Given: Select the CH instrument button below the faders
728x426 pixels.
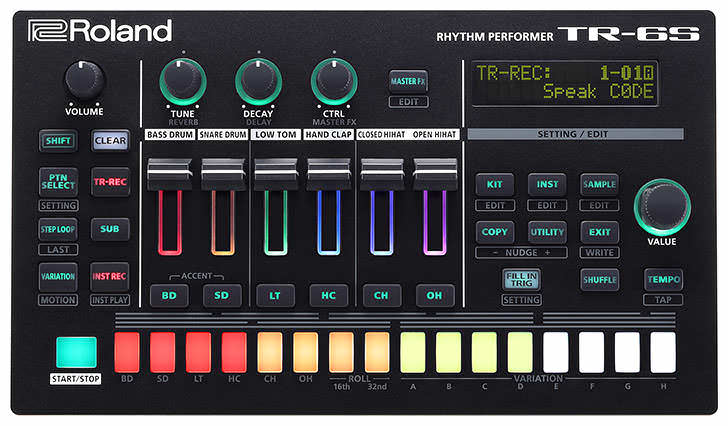Looking at the screenshot, I should [x=381, y=296].
